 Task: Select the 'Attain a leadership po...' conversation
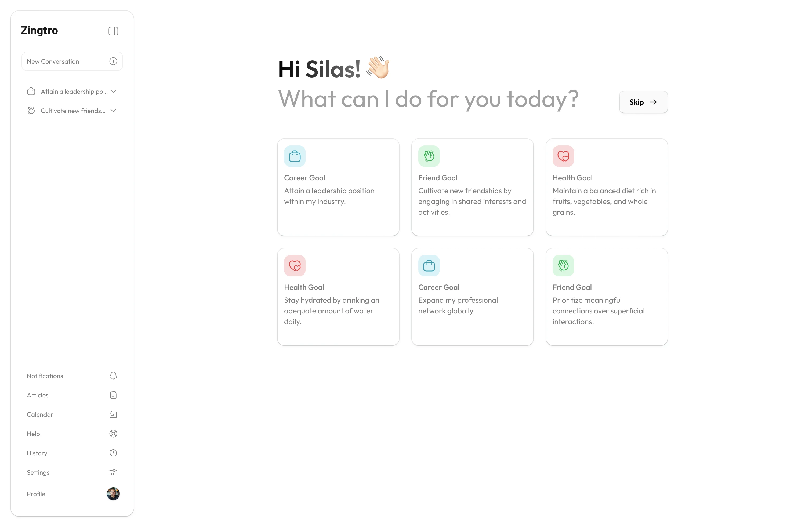tap(74, 91)
